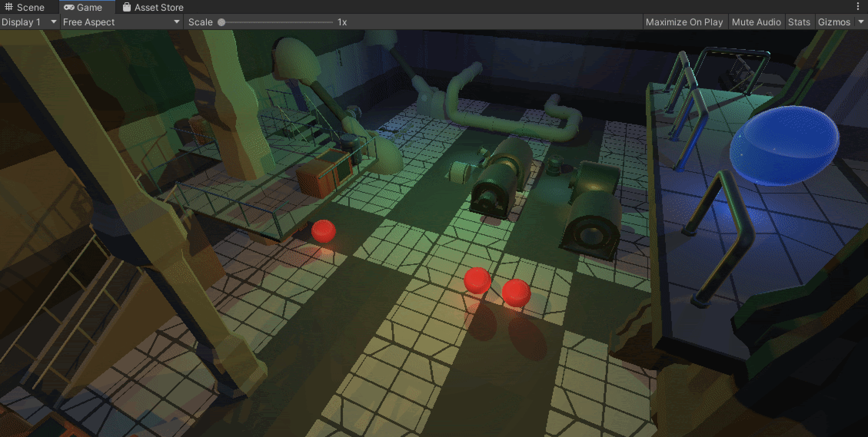Click the shopping bag Asset Store icon
Viewport: 868px width, 437px height.
coord(126,7)
